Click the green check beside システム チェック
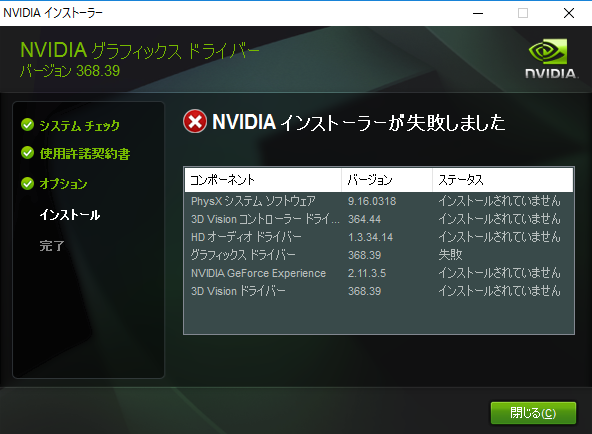Screen dimensions: 592x434 coord(28,125)
